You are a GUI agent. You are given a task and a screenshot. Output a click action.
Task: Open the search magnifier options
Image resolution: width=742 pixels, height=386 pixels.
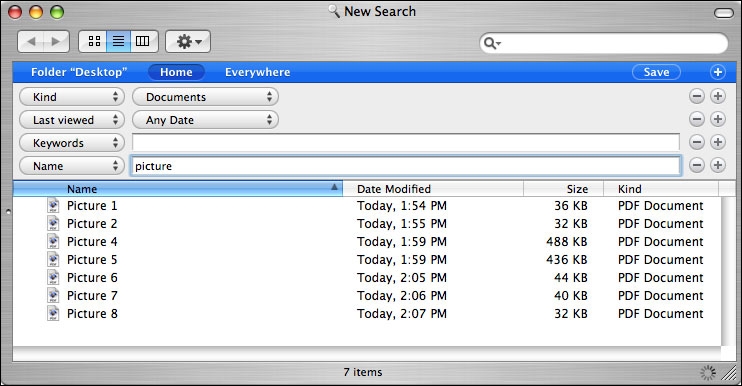click(x=492, y=44)
